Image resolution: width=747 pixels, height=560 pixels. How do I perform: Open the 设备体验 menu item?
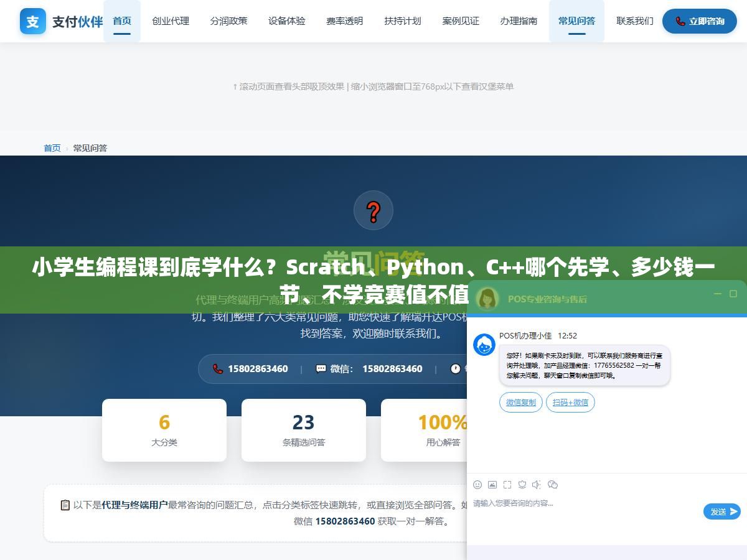[x=287, y=21]
